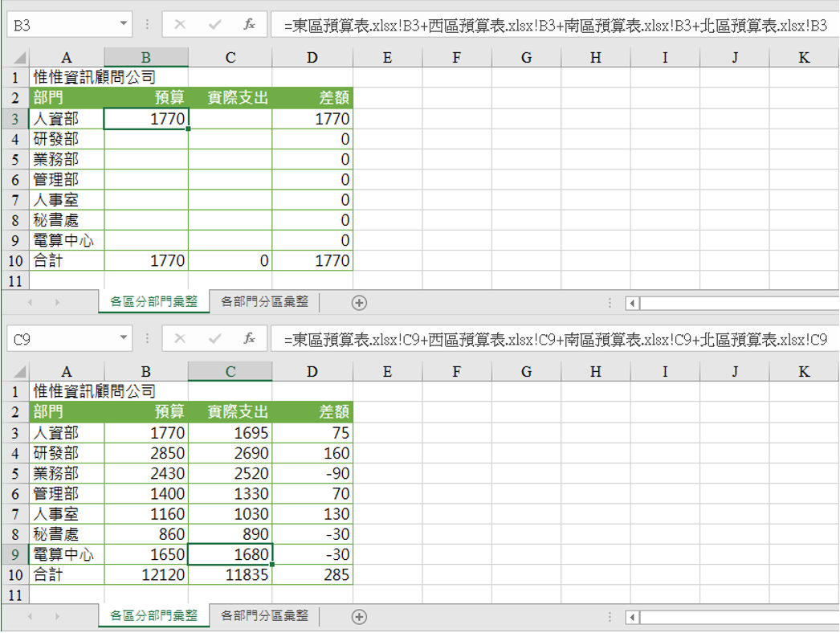Add new sheet in upper workbook
Viewport: 840px width, 633px height.
[359, 303]
